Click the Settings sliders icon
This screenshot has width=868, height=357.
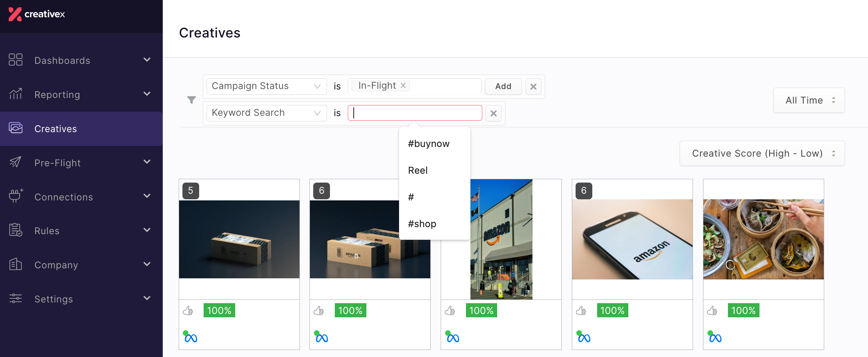(x=16, y=298)
